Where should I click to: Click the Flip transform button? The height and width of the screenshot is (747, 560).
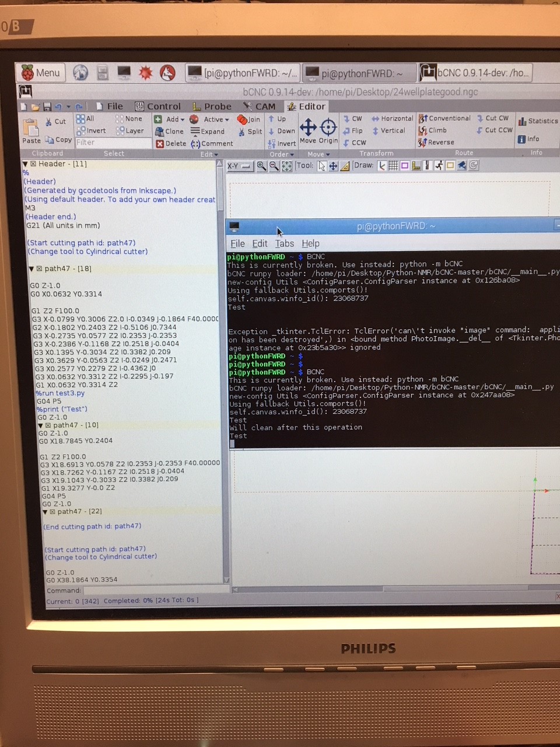pos(352,131)
